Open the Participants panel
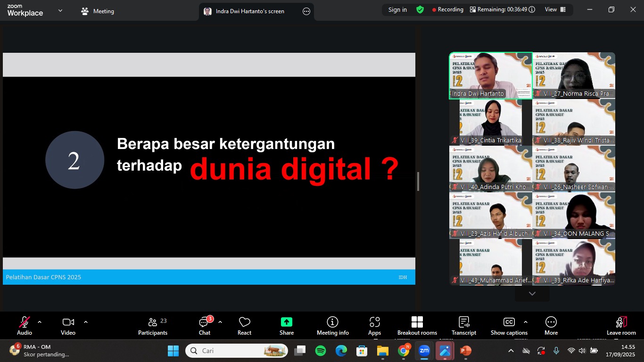The width and height of the screenshot is (644, 362). tap(153, 325)
